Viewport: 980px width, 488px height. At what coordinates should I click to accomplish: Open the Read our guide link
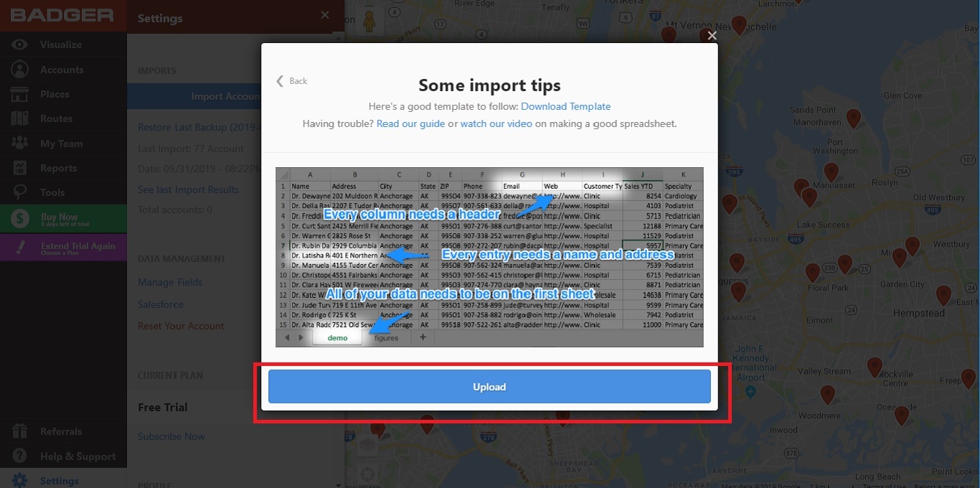pos(411,123)
